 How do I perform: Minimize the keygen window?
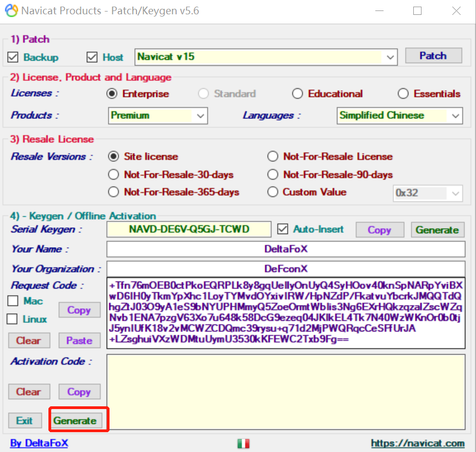pyautogui.click(x=380, y=11)
